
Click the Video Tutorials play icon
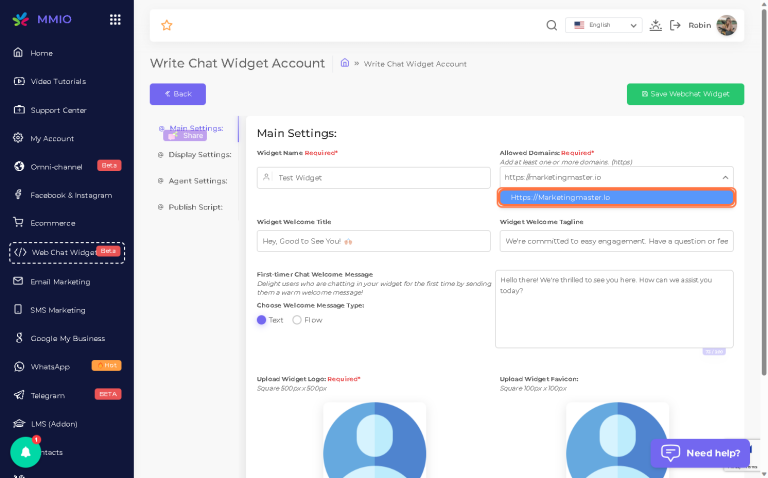tap(19, 81)
